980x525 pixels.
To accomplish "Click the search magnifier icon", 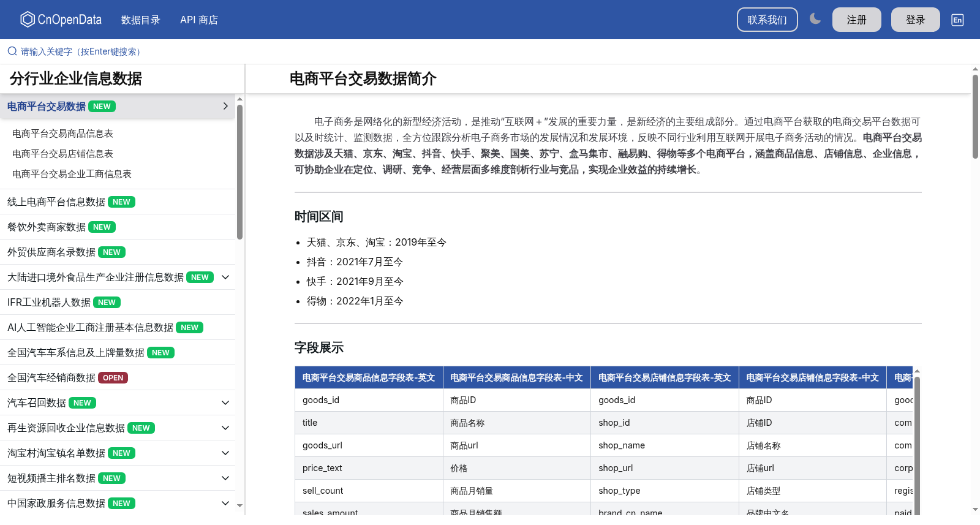I will coord(12,51).
